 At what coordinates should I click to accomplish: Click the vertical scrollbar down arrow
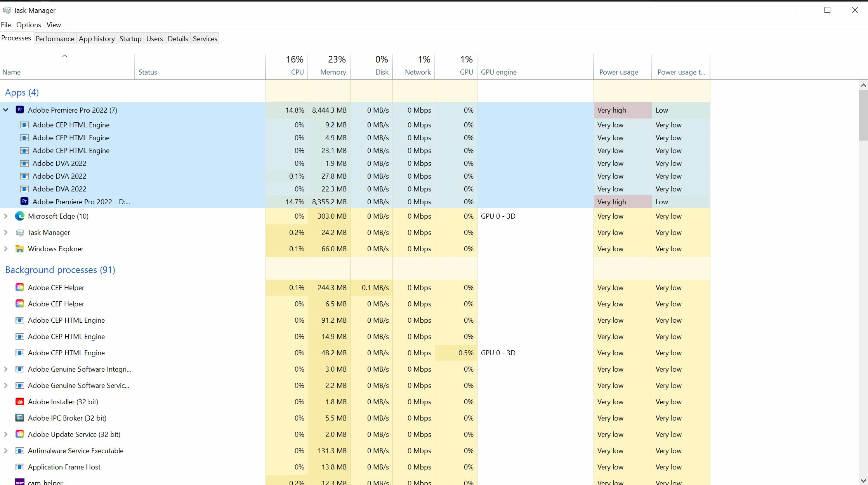click(x=863, y=481)
